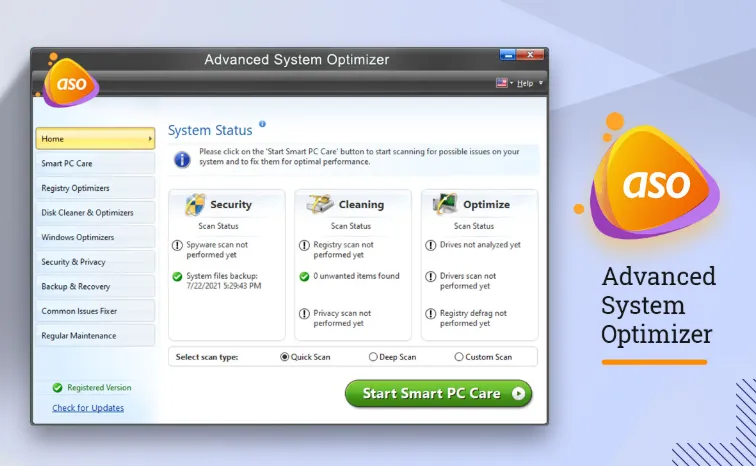
Task: Go to Disk Cleaner & Optimizers
Action: 95,213
